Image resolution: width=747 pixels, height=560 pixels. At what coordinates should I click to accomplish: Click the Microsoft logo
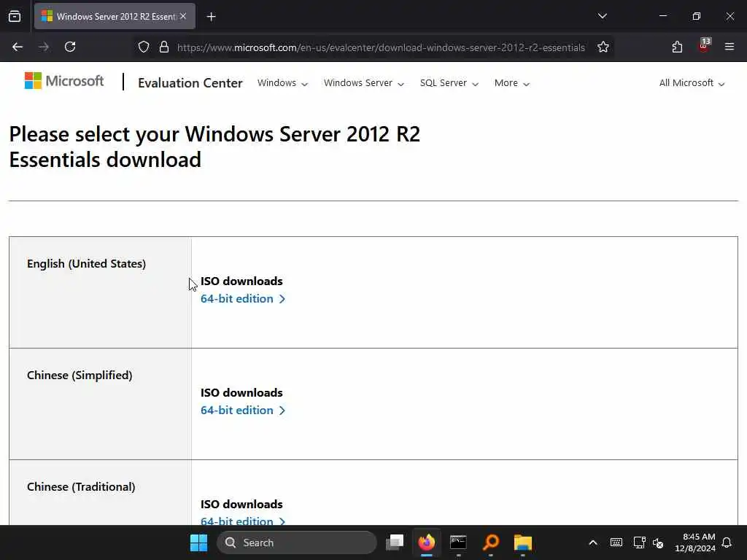[x=64, y=81]
